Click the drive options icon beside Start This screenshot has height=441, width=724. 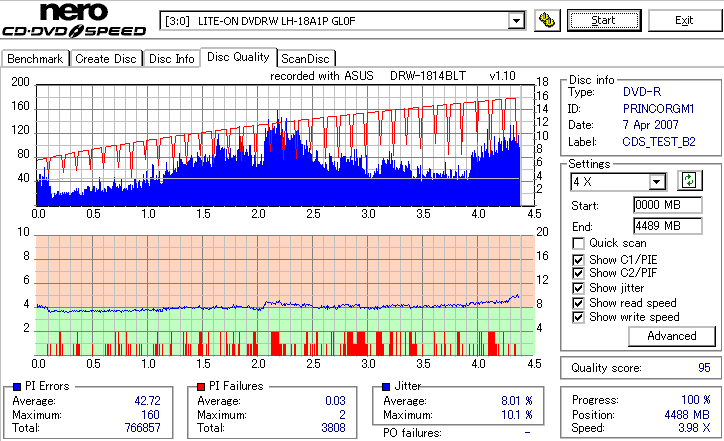547,21
